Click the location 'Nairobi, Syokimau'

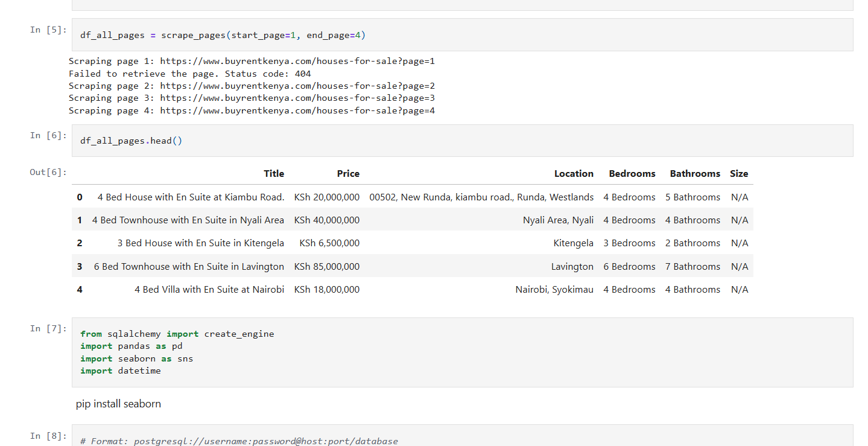(554, 290)
